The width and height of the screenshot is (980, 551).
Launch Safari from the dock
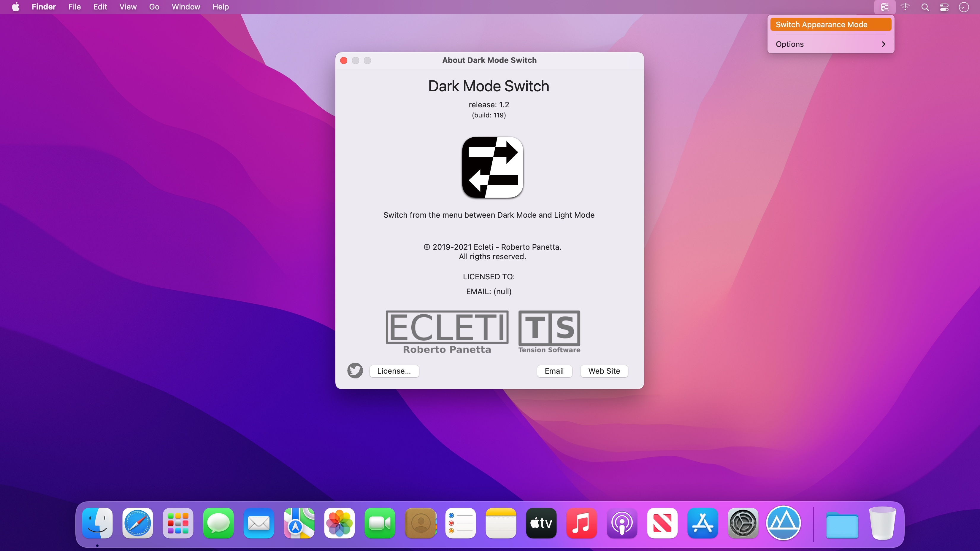tap(137, 523)
